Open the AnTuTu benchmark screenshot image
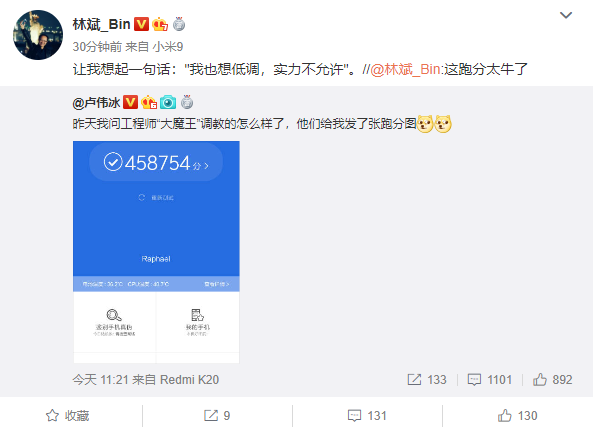Image resolution: width=593 pixels, height=431 pixels. (x=156, y=252)
